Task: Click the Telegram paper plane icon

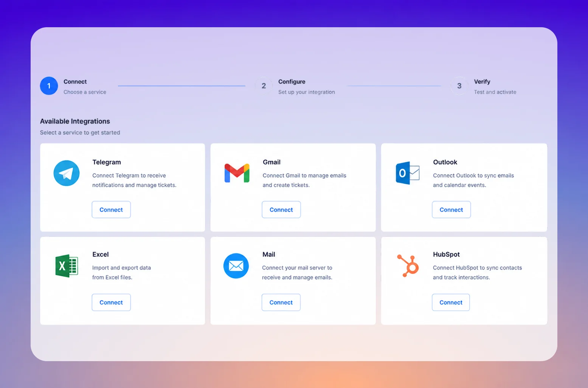Action: point(67,173)
